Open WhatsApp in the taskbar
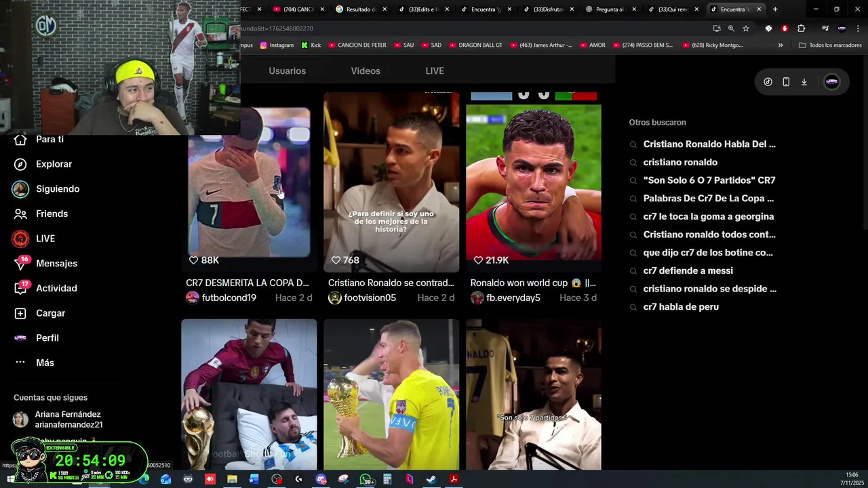The image size is (868, 488). (x=366, y=479)
